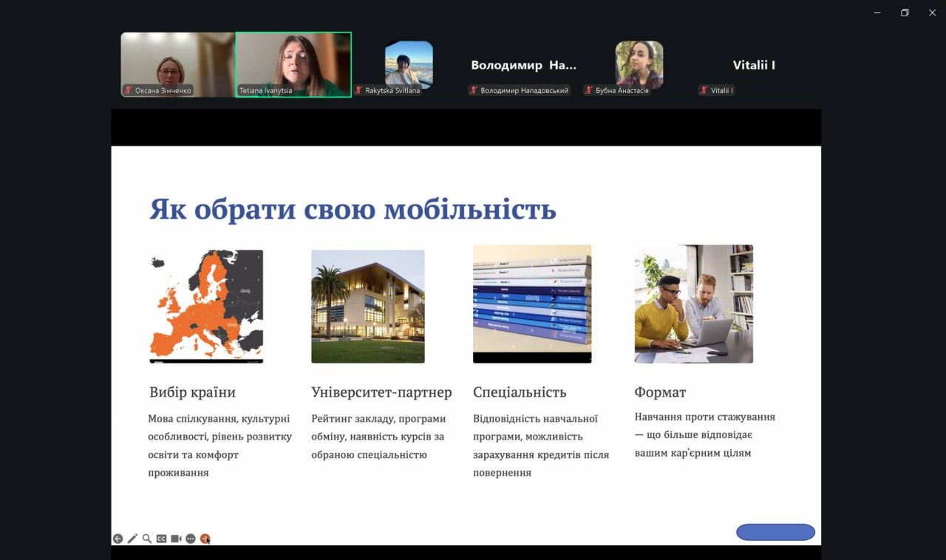
Task: Click the camera icon in slide toolbar
Action: pos(176,539)
